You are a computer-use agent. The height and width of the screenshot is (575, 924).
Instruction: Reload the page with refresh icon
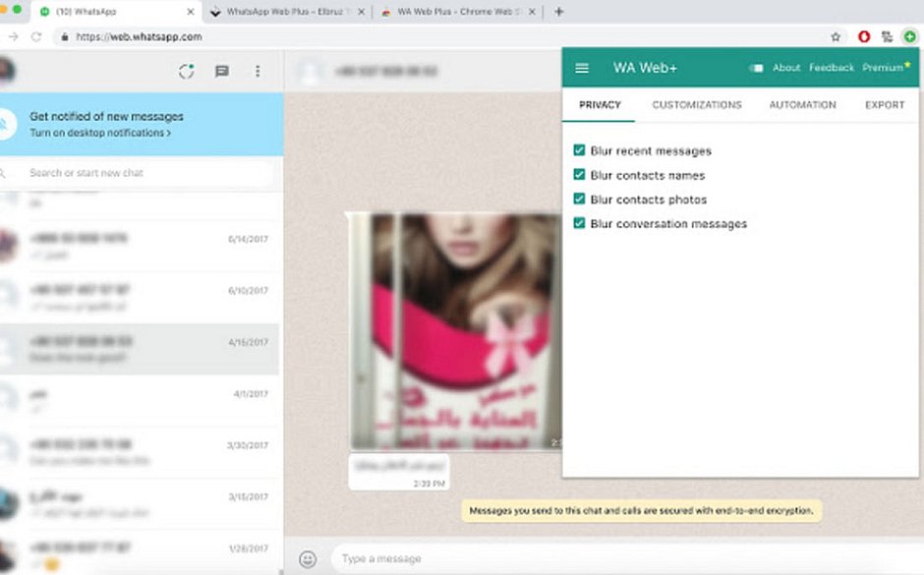coord(36,36)
